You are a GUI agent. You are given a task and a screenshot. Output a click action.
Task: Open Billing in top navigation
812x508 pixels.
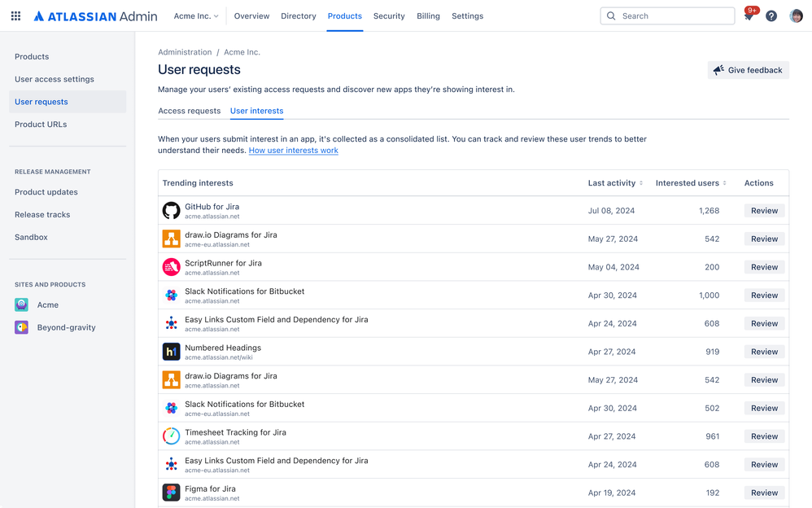coord(428,16)
